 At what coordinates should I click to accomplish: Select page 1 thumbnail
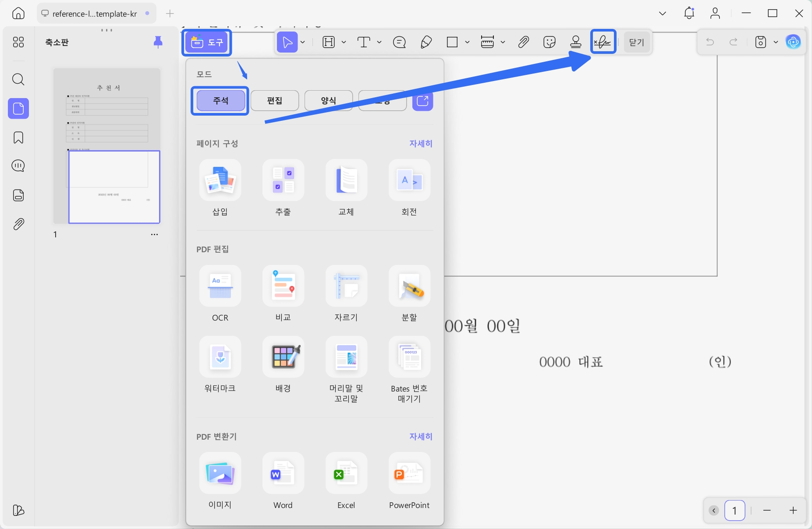(x=107, y=146)
